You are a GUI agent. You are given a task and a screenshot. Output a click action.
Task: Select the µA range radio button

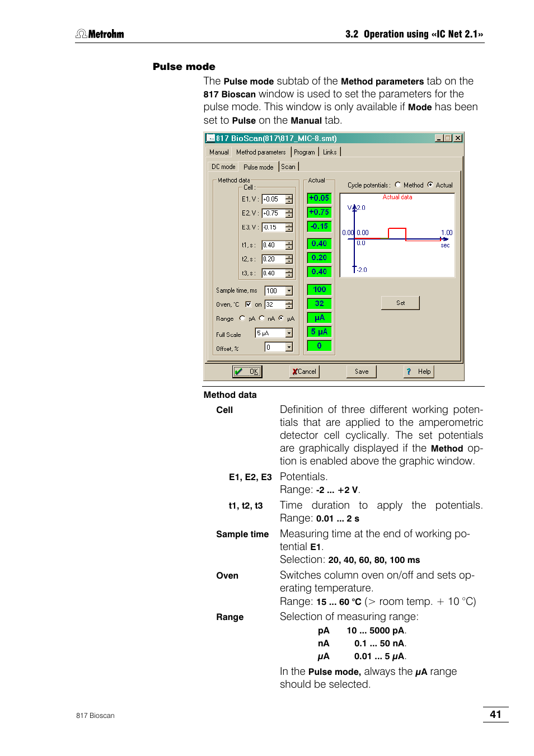[x=281, y=318]
